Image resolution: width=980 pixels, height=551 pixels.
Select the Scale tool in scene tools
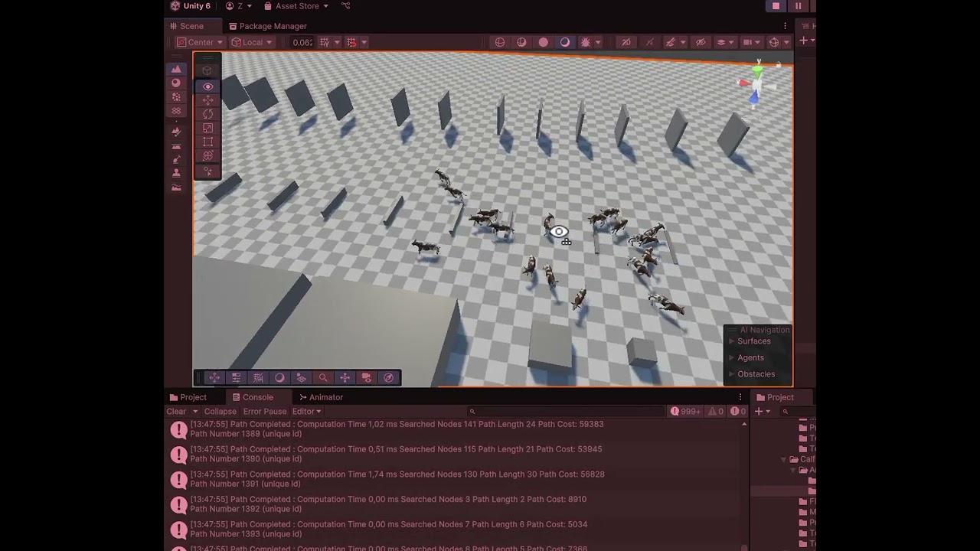click(x=207, y=128)
